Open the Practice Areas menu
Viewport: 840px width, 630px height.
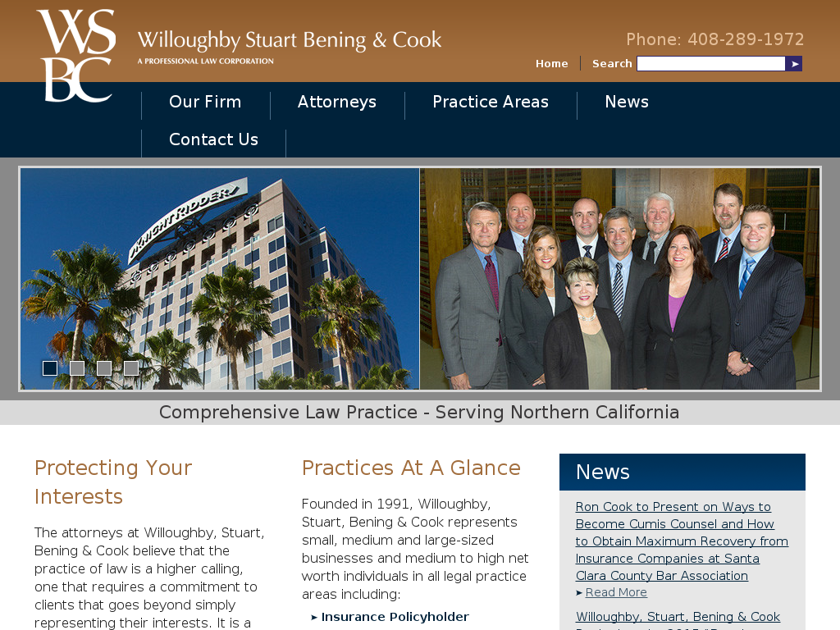click(491, 102)
